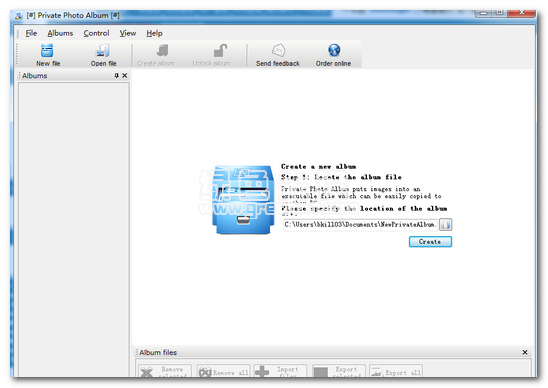Viewport: 548px width, 388px height.
Task: Click the Export all button
Action: (396, 371)
